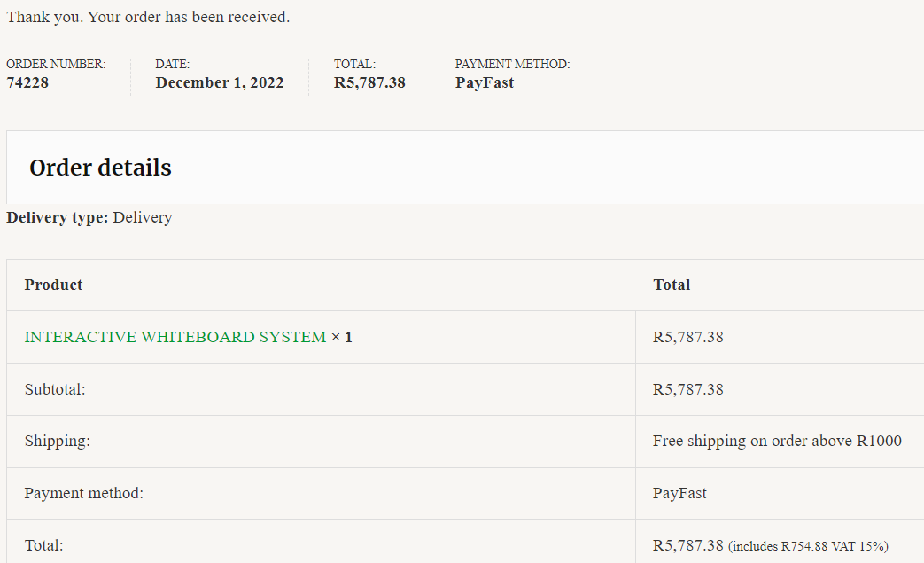Open the INTERACTIVE WHITEBOARD SYSTEM product link

175,337
